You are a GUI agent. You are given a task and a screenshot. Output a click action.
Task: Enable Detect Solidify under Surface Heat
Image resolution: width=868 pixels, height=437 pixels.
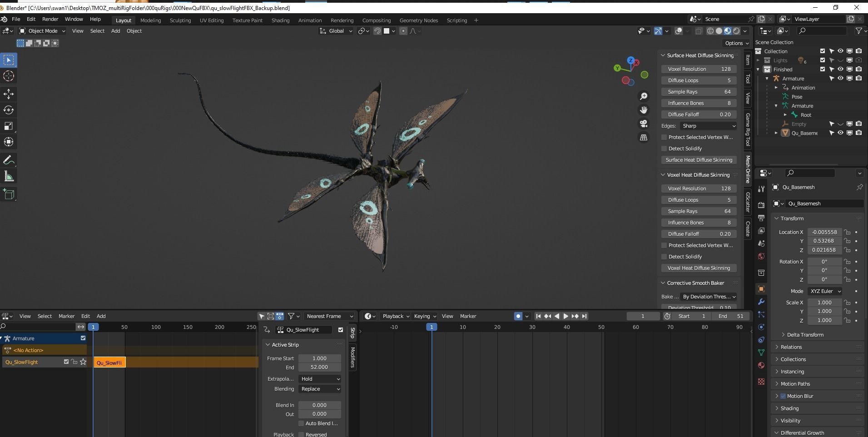tap(664, 149)
